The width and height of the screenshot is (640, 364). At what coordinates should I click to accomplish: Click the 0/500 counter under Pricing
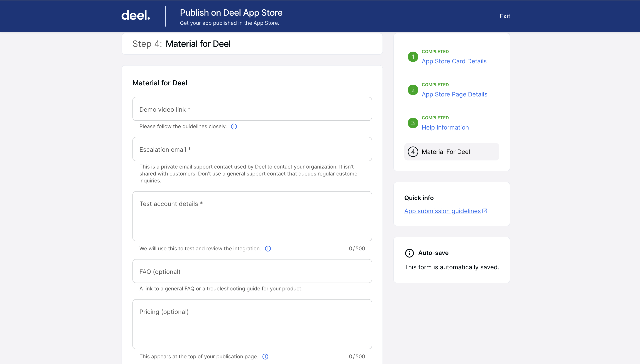[357, 357]
